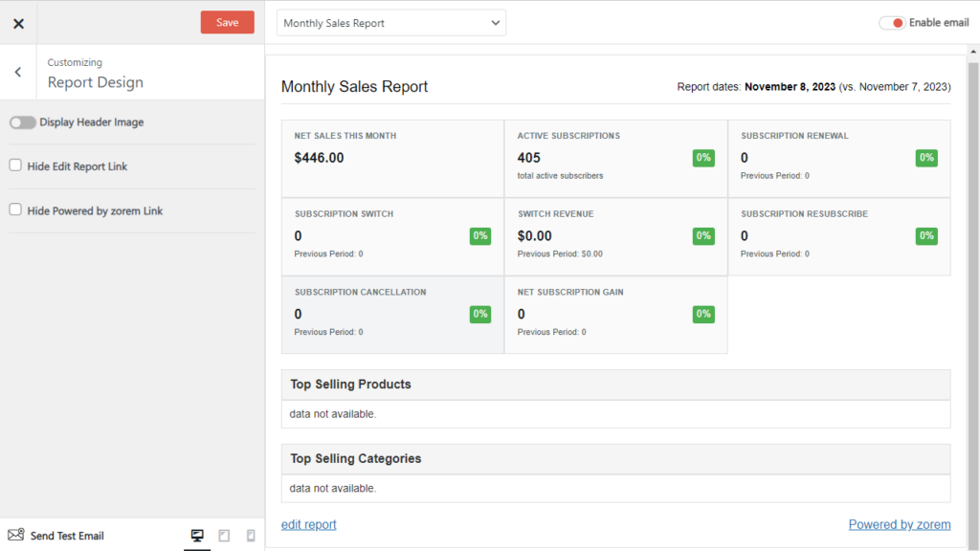Check Hide Powered by zorem Link box
The height and width of the screenshot is (551, 980).
click(15, 209)
